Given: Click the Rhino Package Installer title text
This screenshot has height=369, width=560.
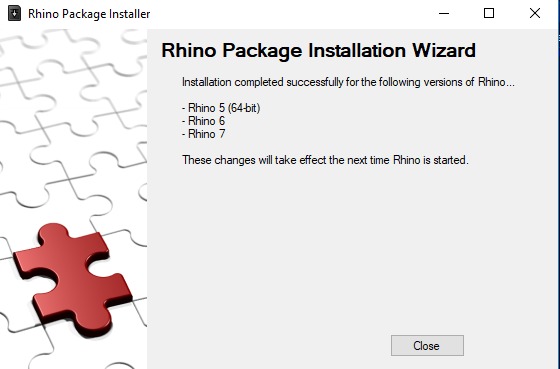Looking at the screenshot, I should pos(89,14).
